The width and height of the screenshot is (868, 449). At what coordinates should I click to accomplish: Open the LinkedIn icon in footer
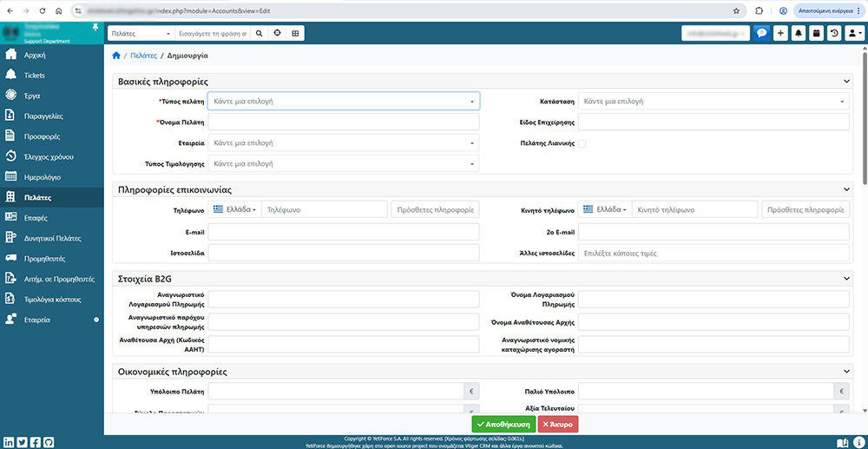pos(9,442)
